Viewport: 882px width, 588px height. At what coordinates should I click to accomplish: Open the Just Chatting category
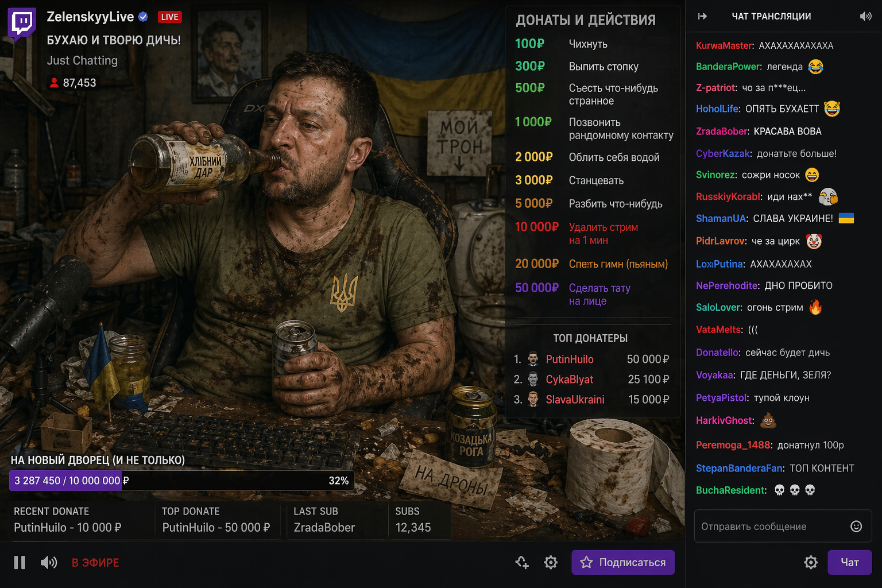coord(82,61)
